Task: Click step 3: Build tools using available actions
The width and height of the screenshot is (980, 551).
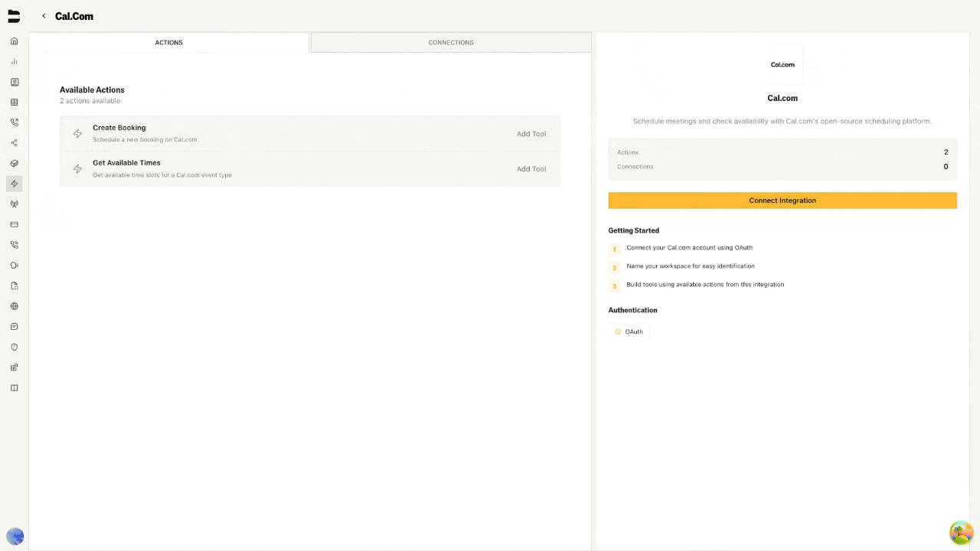Action: [x=705, y=285]
